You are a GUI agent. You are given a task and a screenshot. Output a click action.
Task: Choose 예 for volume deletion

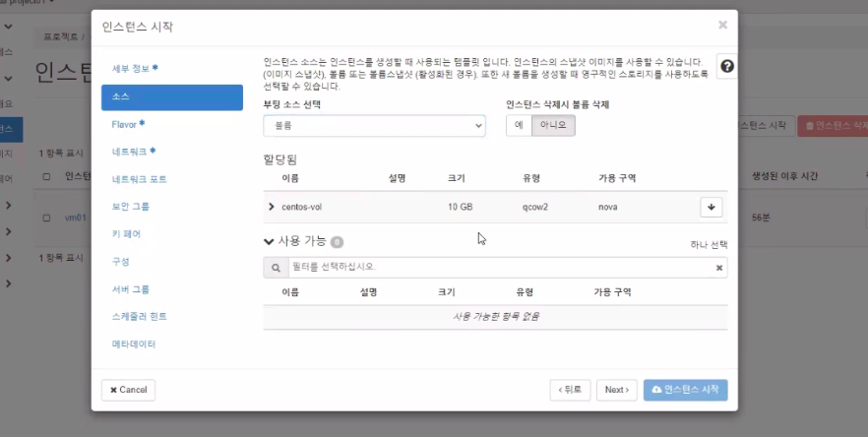coord(519,125)
